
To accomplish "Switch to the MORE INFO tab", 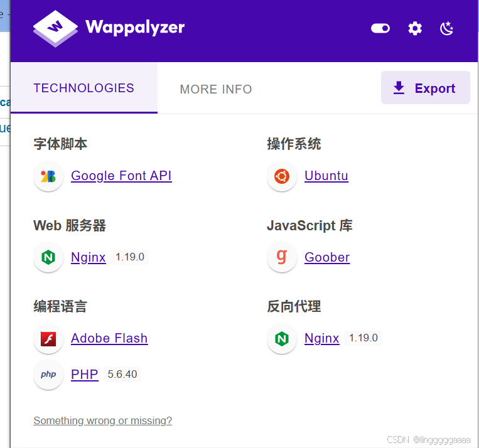I will click(x=216, y=89).
